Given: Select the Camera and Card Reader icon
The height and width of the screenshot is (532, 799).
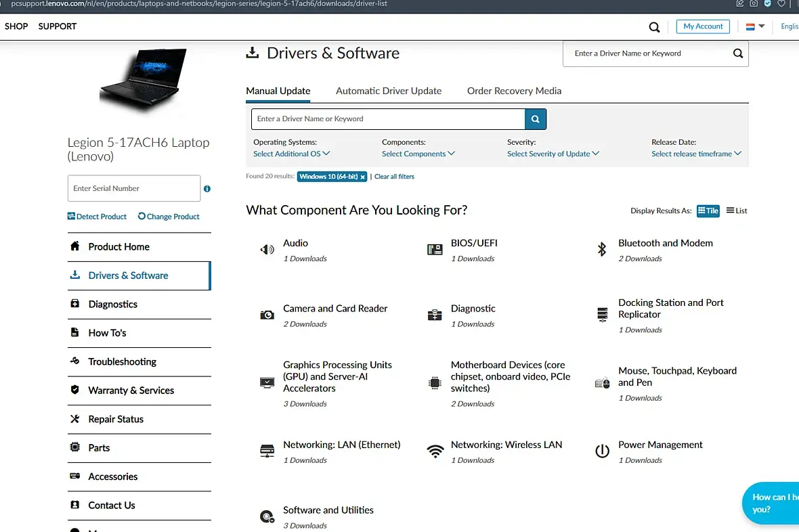Looking at the screenshot, I should point(267,315).
